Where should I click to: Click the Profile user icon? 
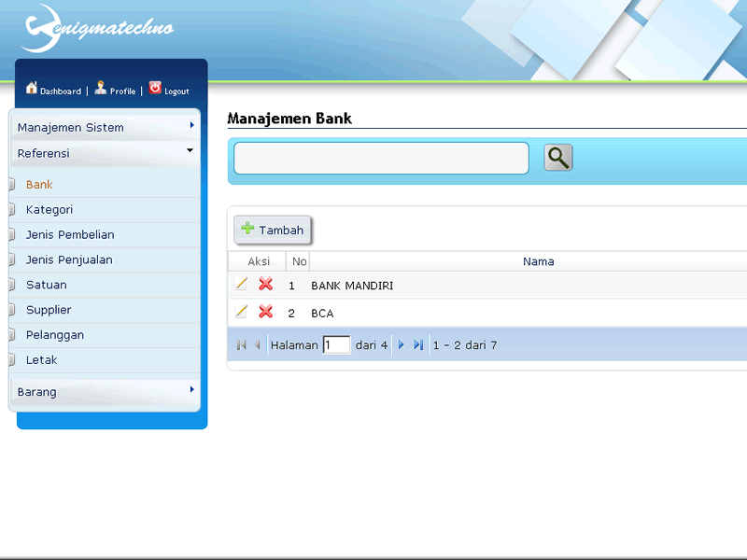(101, 88)
